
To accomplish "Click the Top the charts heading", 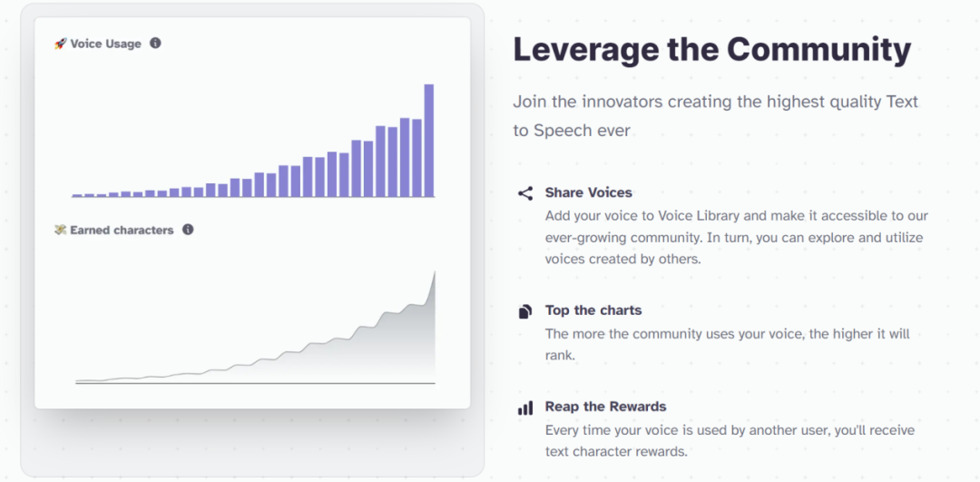I will click(x=593, y=310).
